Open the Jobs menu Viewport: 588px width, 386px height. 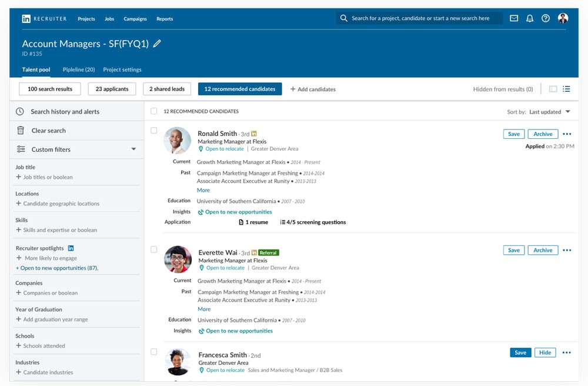pos(109,19)
